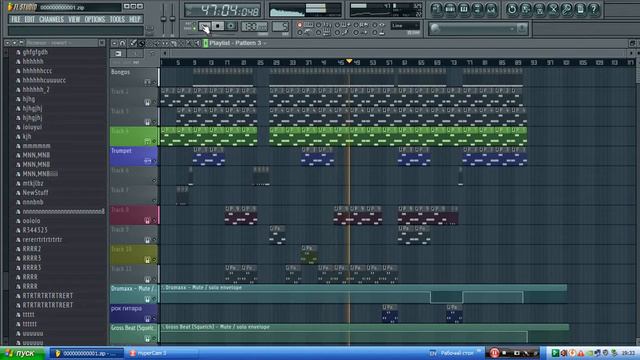Toggle the green indicator left of playlist title
This screenshot has width=640, height=360.
point(206,43)
